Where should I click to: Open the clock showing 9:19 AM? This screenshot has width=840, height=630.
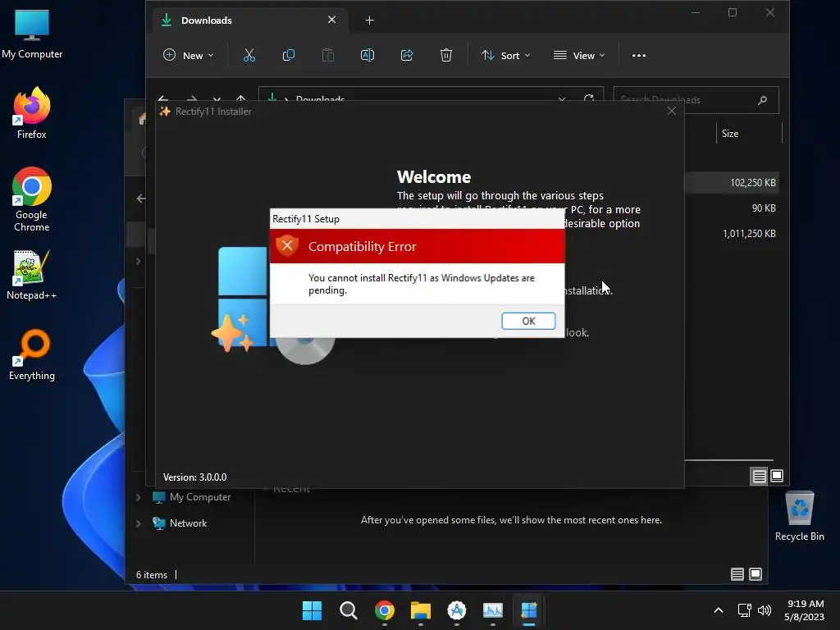(x=805, y=610)
